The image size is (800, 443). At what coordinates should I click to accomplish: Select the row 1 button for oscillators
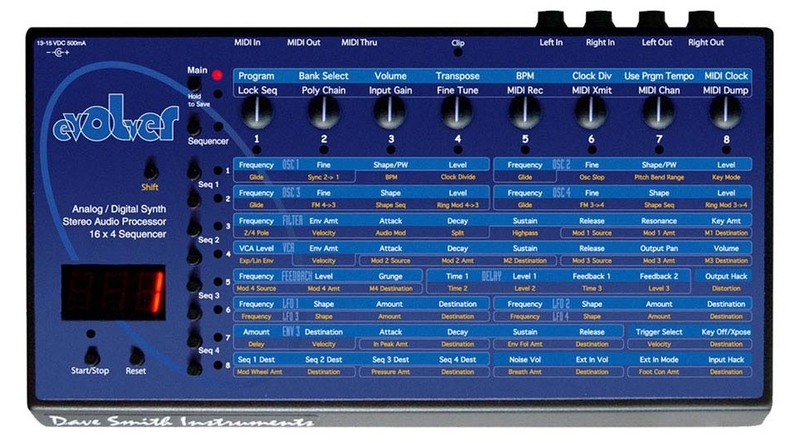(x=194, y=169)
